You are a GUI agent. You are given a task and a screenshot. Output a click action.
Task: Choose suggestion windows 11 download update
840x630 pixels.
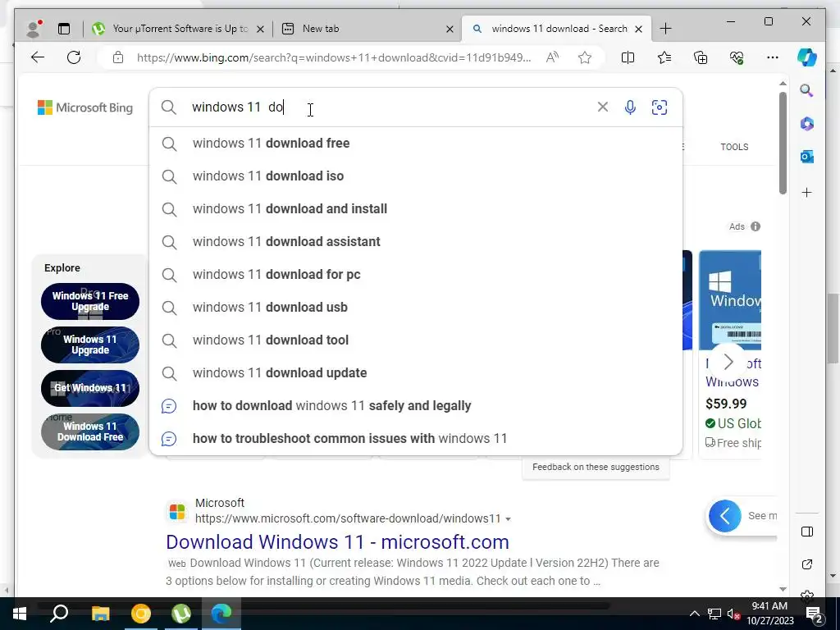click(x=416, y=372)
